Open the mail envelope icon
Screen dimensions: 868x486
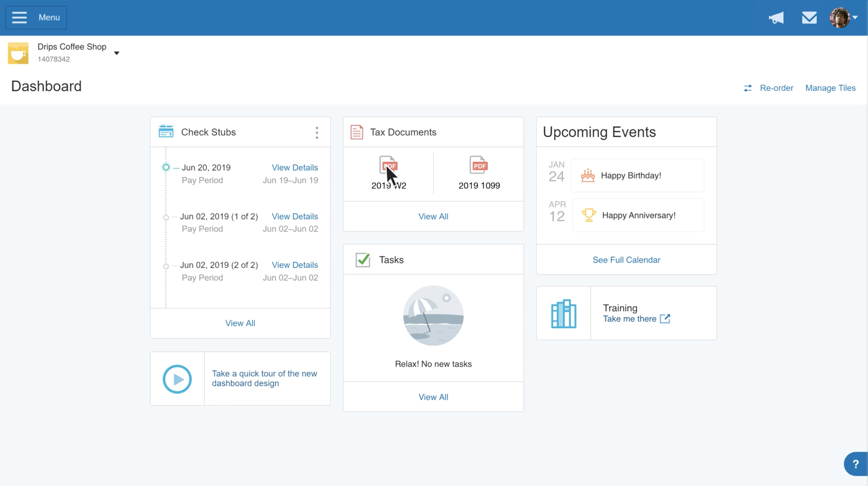pos(809,18)
